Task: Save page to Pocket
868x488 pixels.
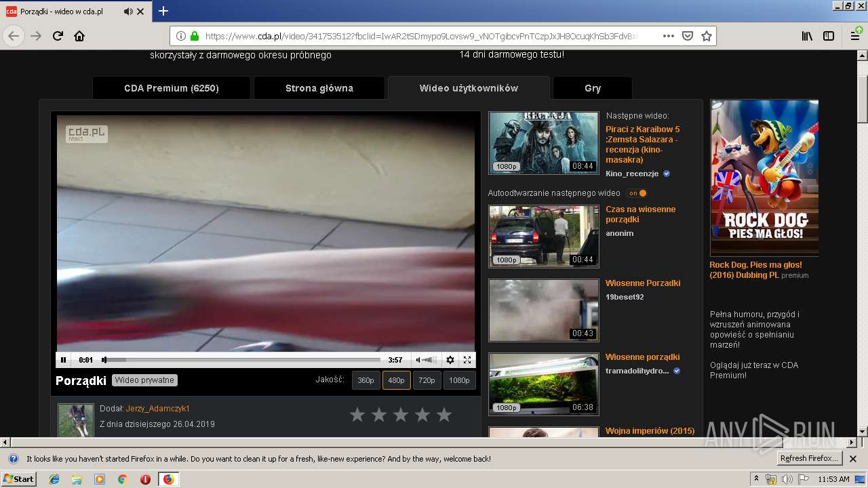Action: coord(687,36)
